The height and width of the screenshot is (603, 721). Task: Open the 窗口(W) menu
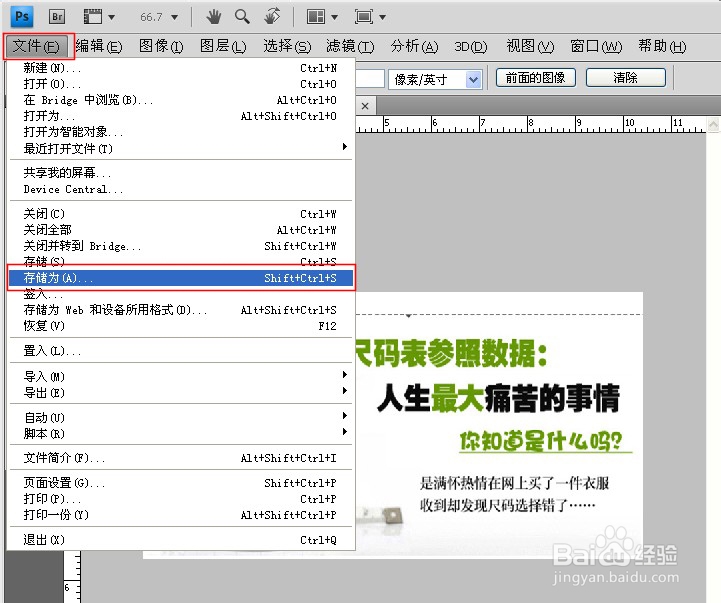(x=595, y=46)
